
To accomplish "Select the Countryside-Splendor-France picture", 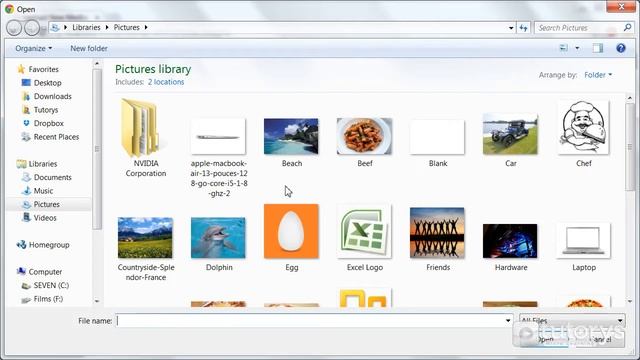I will coord(145,249).
